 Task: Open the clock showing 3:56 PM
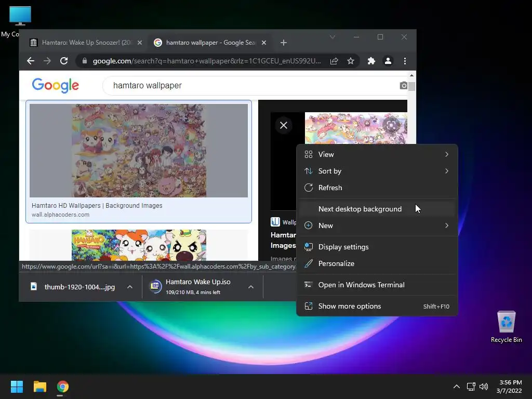[x=509, y=387]
